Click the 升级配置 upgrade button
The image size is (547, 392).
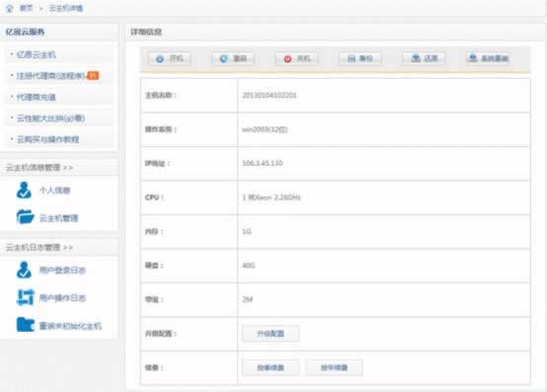[x=271, y=334]
